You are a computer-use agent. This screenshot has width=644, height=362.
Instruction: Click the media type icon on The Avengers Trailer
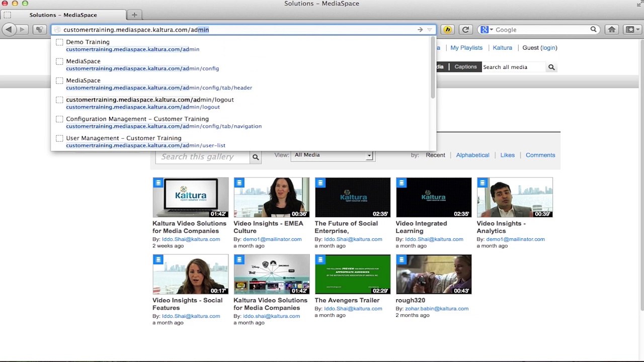pos(320,259)
